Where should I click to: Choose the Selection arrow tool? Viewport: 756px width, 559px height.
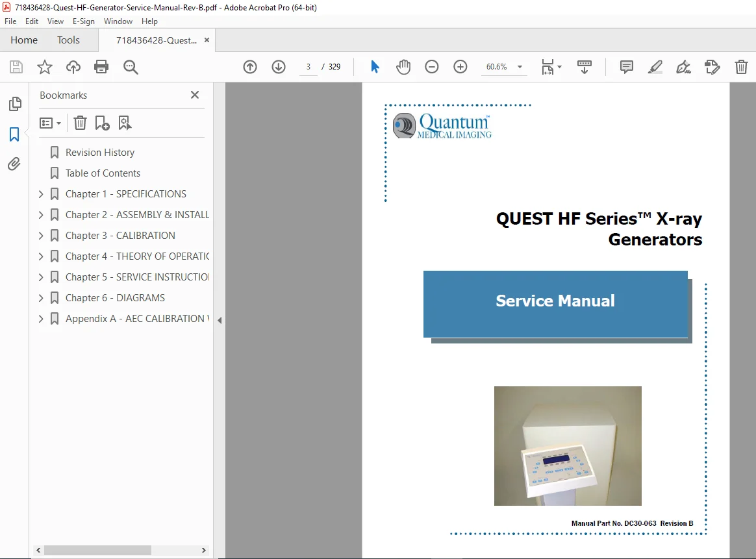click(x=375, y=67)
